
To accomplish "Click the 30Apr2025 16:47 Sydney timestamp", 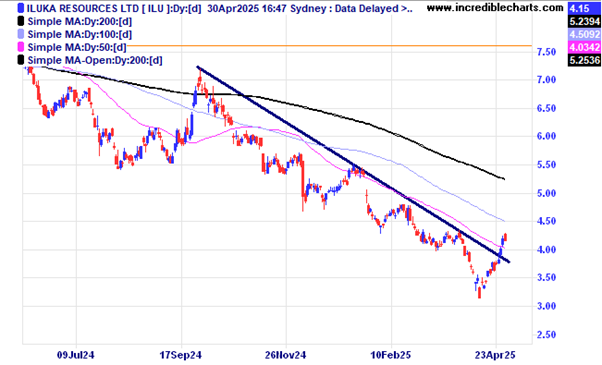I will point(268,8).
